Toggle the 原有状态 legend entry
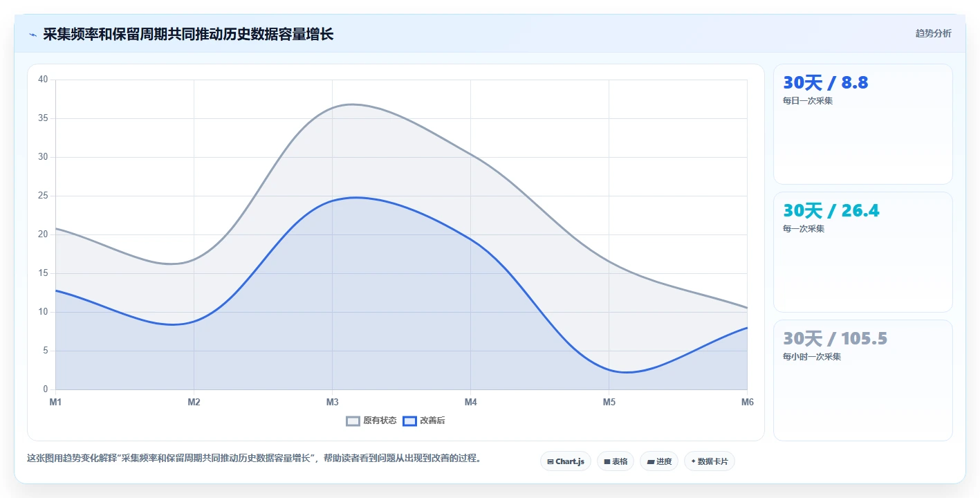The height and width of the screenshot is (498, 980). [371, 421]
